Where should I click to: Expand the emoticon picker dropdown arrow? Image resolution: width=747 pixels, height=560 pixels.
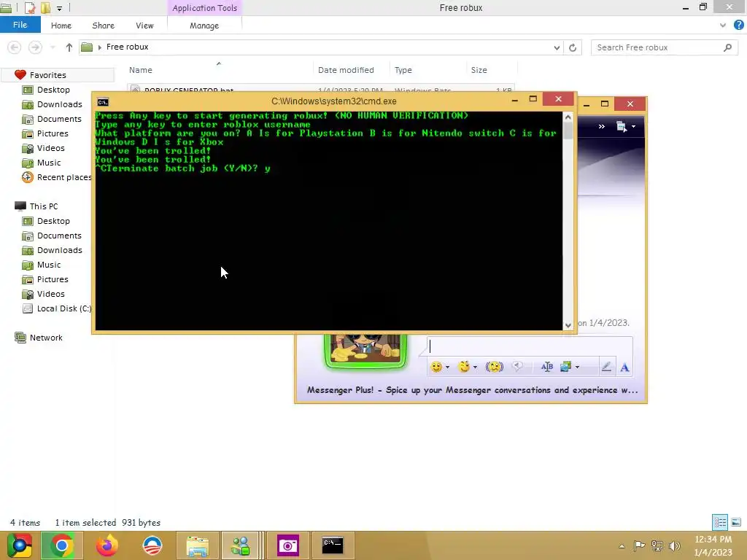point(447,367)
